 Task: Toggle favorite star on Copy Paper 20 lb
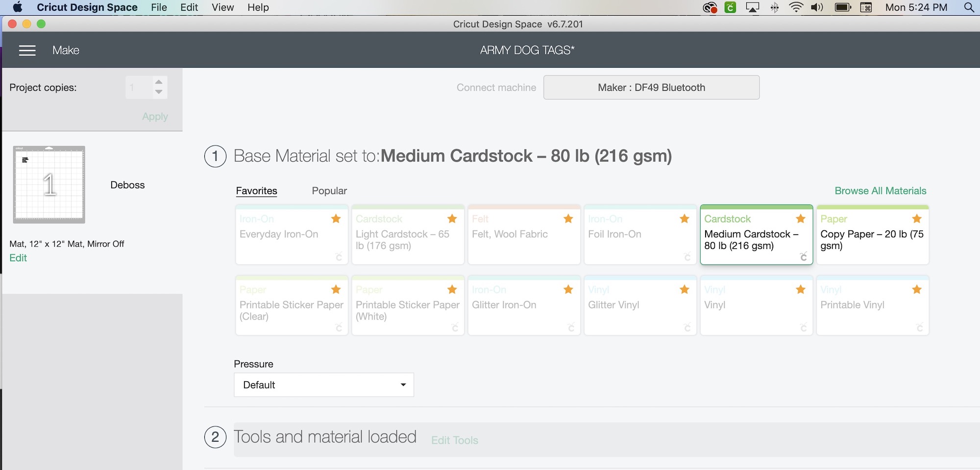click(917, 219)
